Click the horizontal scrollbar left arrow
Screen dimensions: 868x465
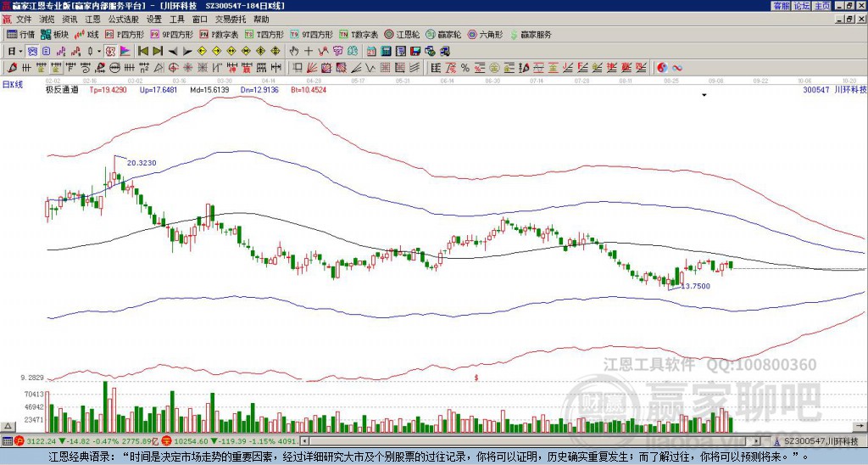pyautogui.click(x=304, y=441)
